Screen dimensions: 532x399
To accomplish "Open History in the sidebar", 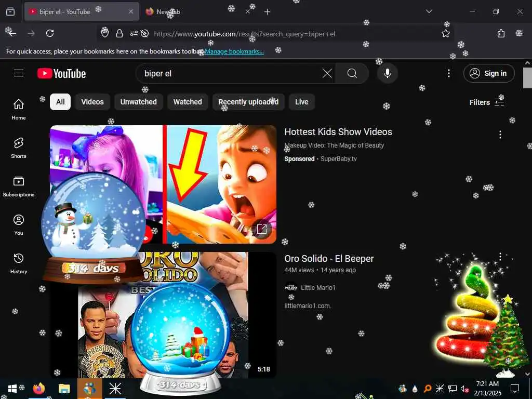I will 19,263.
